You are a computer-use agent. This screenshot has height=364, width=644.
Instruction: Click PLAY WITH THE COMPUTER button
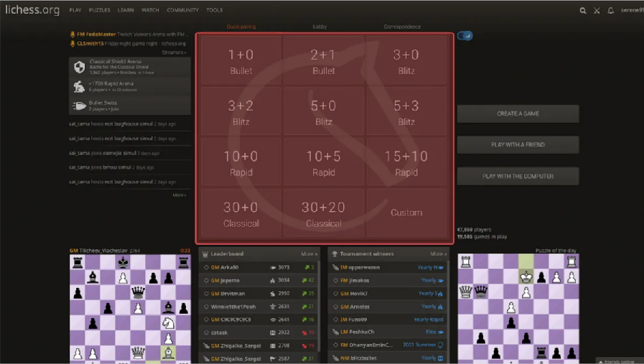(x=518, y=176)
